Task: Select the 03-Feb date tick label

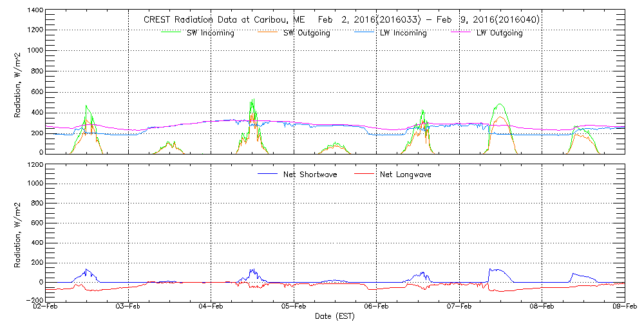Action: (x=128, y=307)
